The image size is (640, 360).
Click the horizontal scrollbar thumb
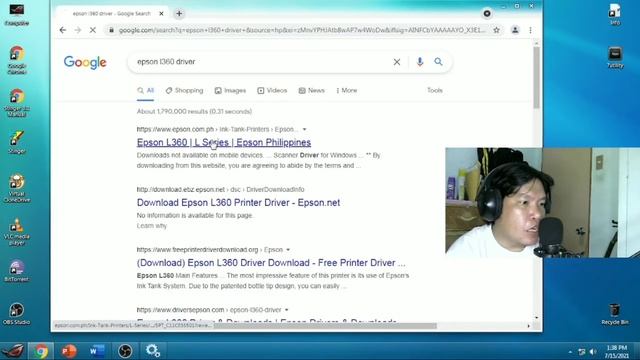tap(325, 326)
